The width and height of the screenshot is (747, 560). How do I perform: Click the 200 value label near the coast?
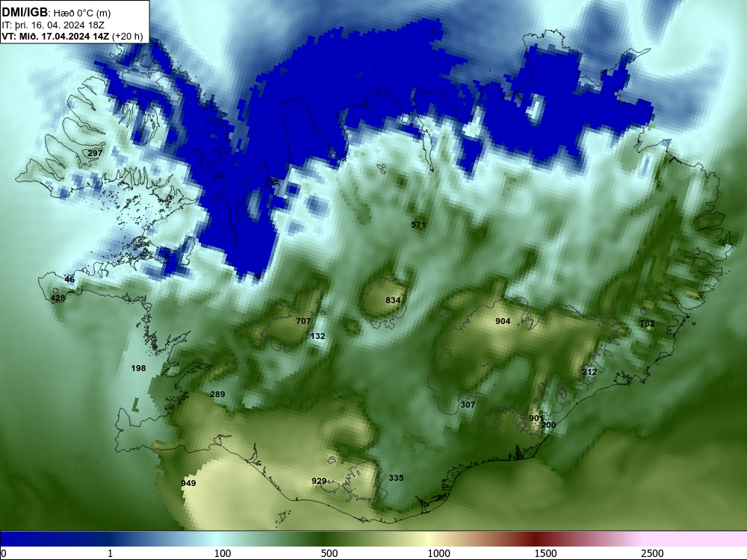point(549,425)
